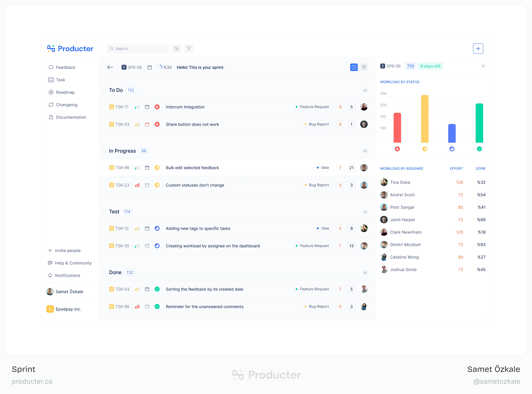Click the filter funnel icon

(189, 49)
